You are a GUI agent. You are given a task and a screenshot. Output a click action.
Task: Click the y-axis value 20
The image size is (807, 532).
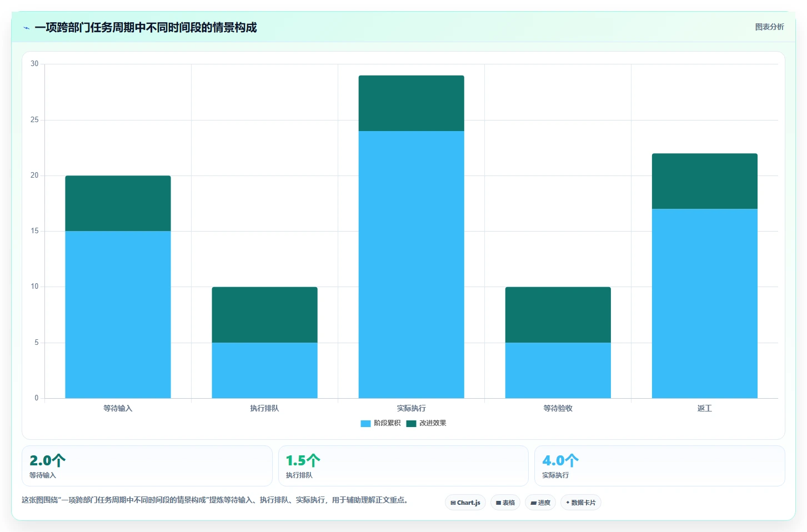point(34,175)
